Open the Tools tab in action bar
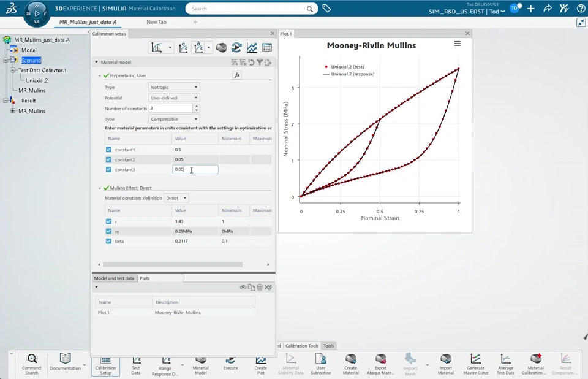The width and height of the screenshot is (588, 379). pos(328,346)
